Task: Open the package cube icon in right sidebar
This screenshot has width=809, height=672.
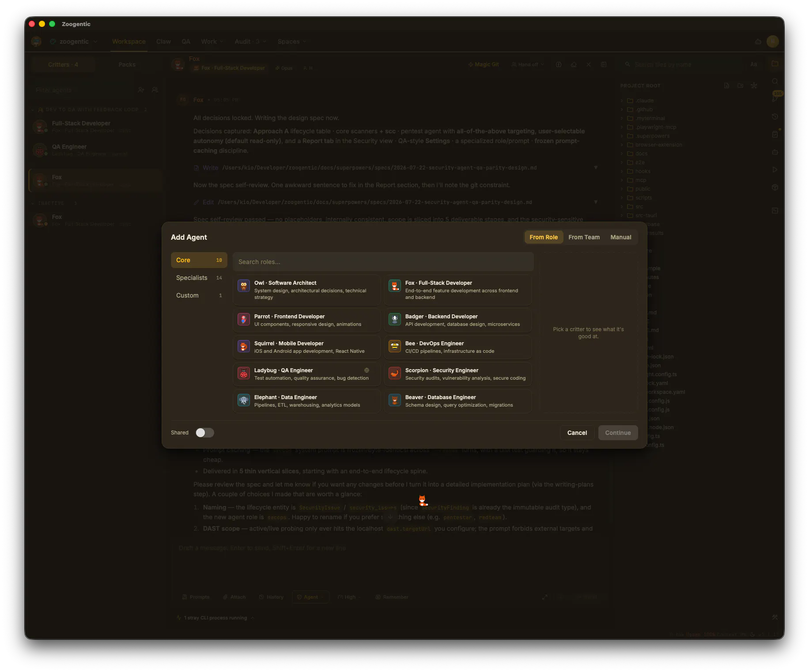Action: click(775, 187)
